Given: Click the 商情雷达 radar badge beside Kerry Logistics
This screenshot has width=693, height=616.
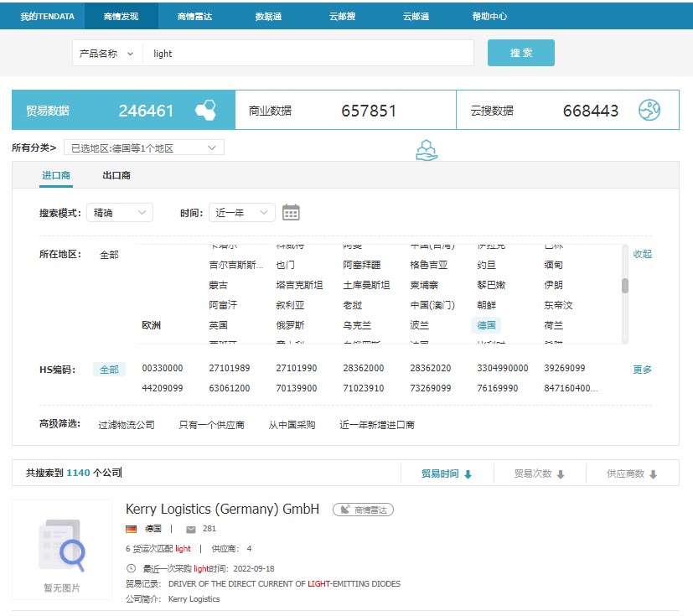Looking at the screenshot, I should click(363, 510).
